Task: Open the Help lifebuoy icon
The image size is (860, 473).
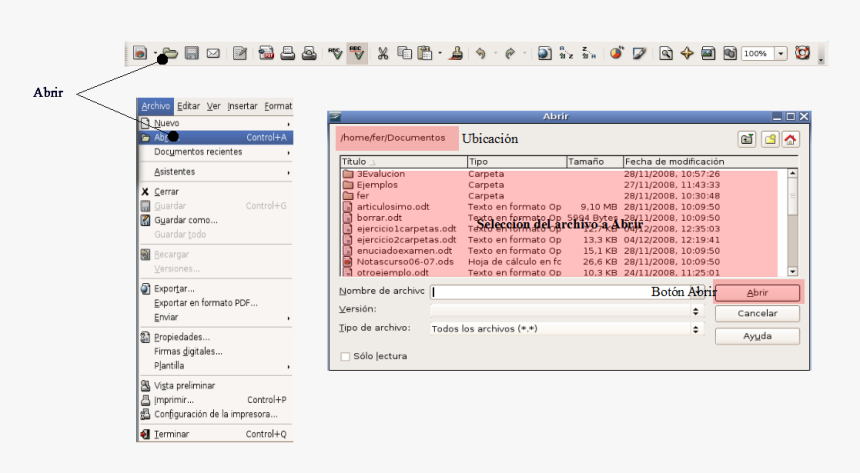Action: coord(803,53)
